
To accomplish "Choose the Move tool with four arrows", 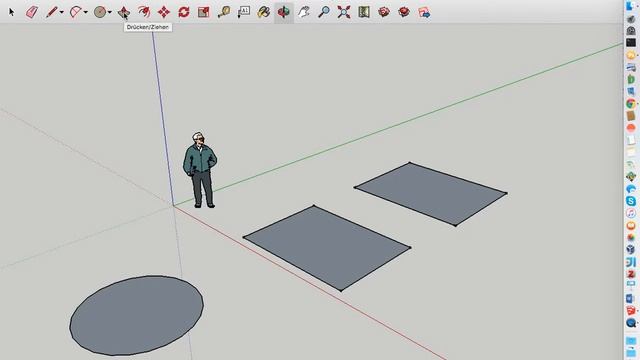I will point(164,12).
